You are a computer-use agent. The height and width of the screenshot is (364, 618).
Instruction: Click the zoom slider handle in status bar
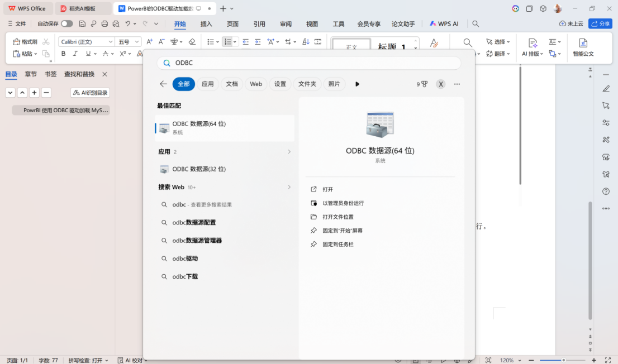coord(564,360)
